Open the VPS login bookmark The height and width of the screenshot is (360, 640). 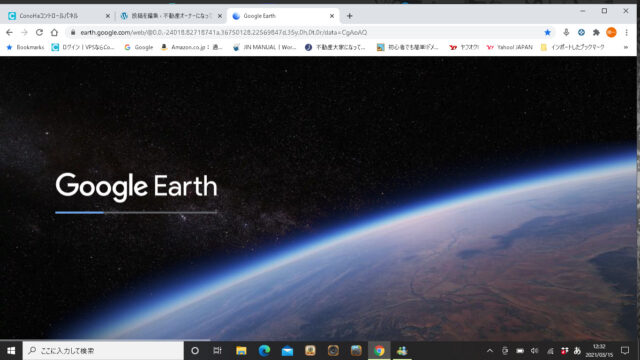(83, 47)
